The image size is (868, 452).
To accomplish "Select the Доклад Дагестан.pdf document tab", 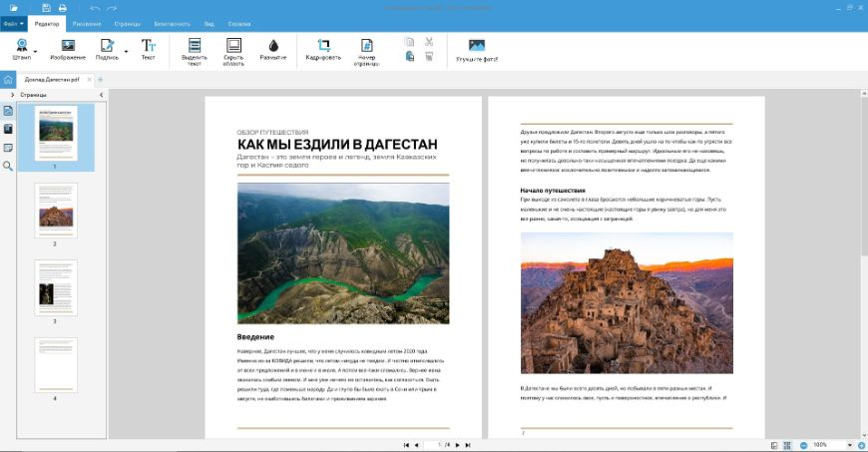I will coord(52,80).
